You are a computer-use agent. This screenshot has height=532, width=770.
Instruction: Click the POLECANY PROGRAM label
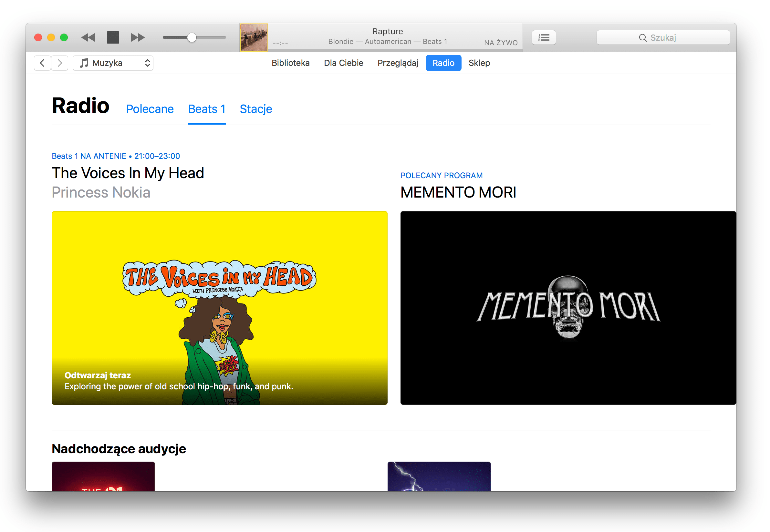[x=442, y=175]
